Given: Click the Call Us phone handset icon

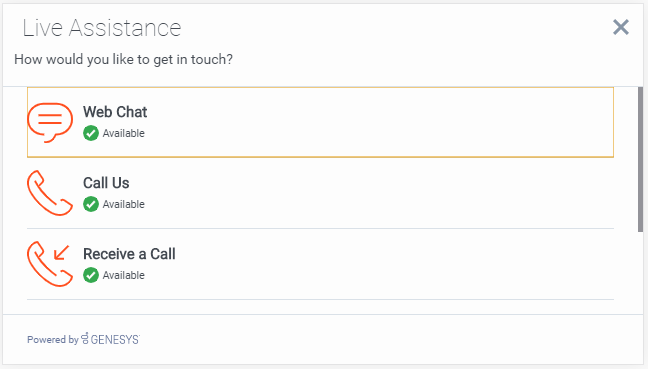Looking at the screenshot, I should (x=50, y=193).
